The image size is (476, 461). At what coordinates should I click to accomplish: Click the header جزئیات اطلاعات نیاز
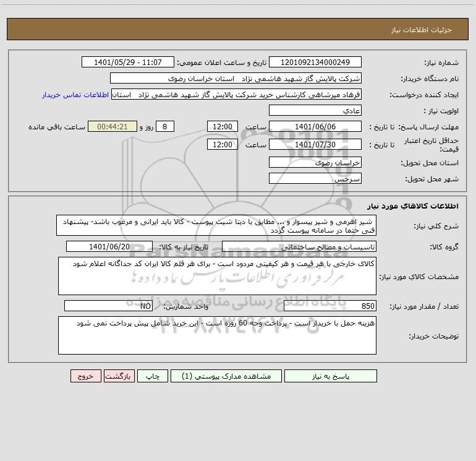422,30
